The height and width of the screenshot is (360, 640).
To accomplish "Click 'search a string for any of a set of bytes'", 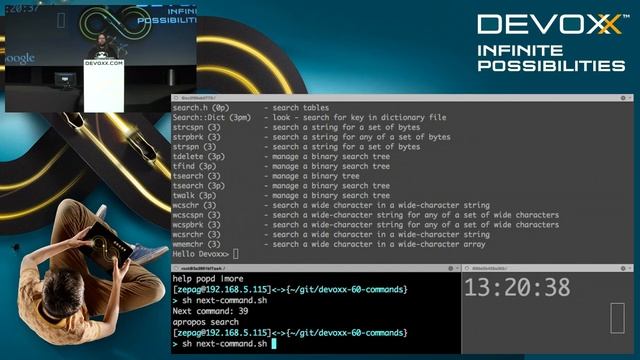I will coord(362,137).
